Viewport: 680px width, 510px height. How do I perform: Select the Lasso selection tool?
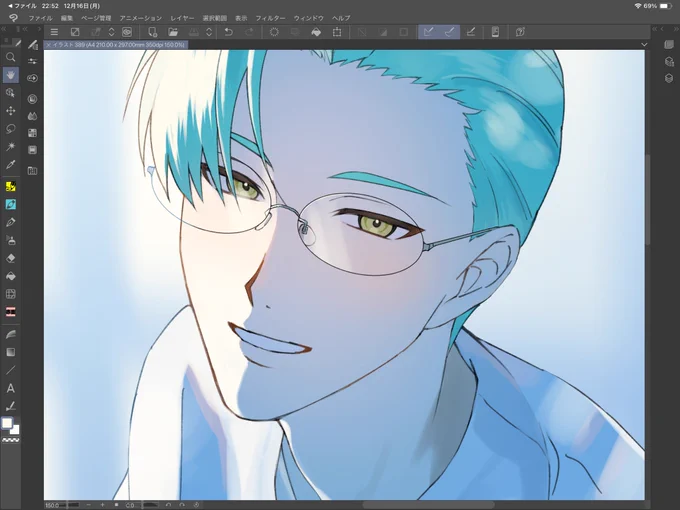(10, 129)
